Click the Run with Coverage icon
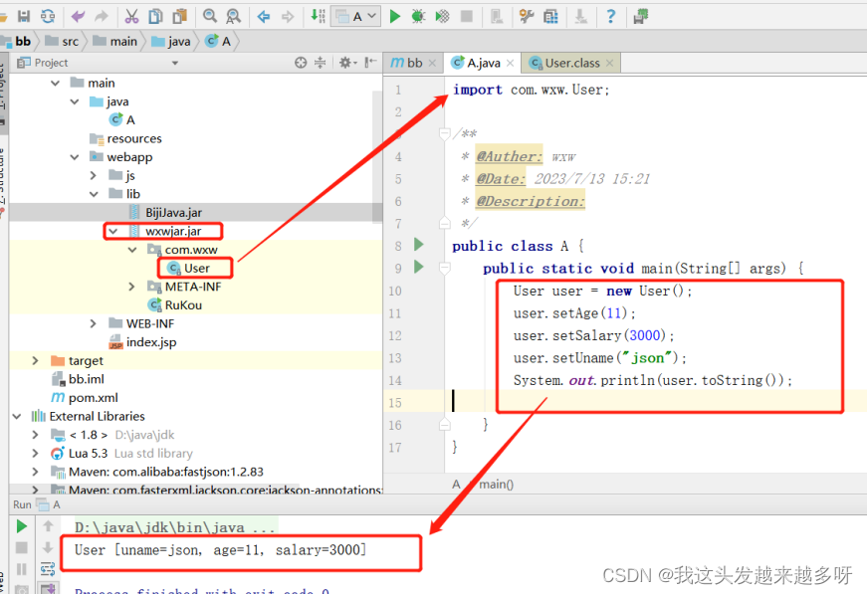The image size is (868, 594). (442, 17)
